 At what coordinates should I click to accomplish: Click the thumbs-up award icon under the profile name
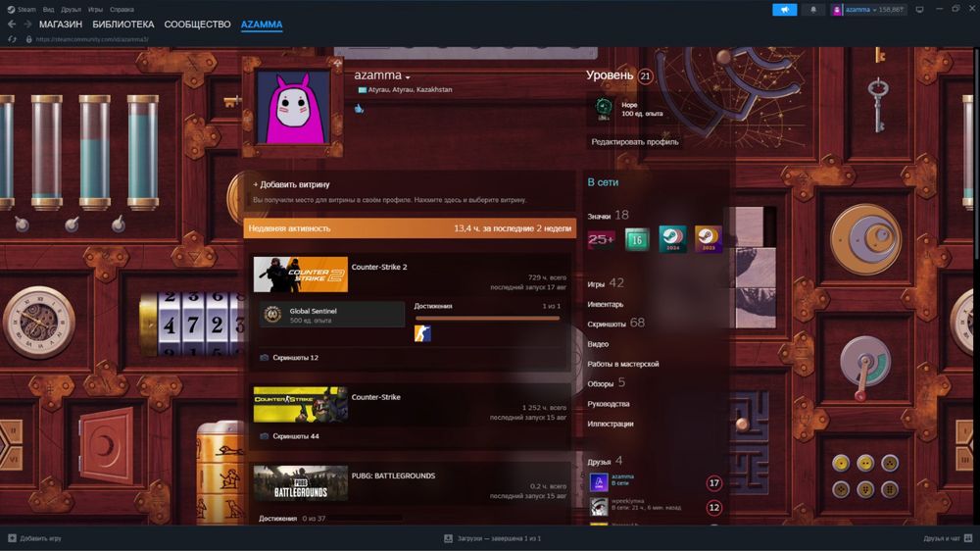(x=359, y=108)
